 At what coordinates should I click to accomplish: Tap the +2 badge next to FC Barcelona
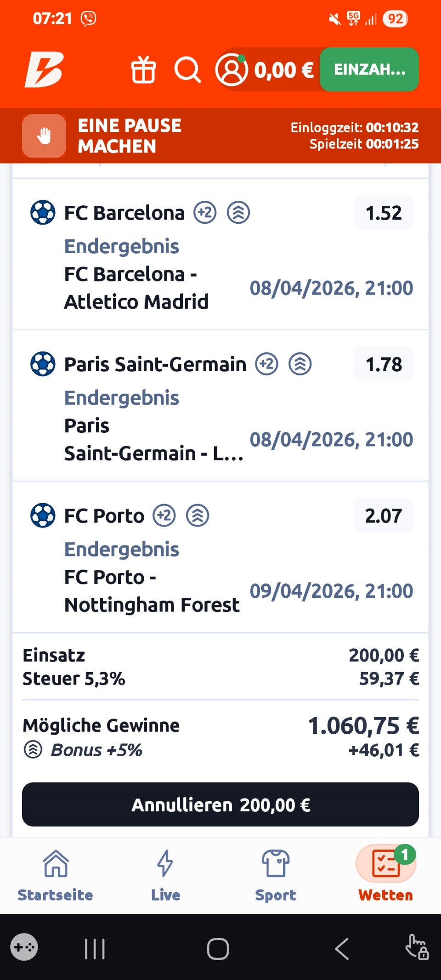click(205, 213)
